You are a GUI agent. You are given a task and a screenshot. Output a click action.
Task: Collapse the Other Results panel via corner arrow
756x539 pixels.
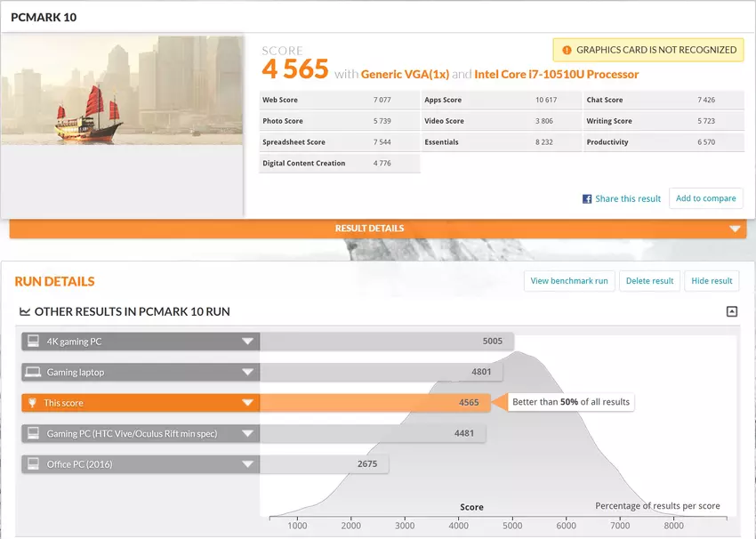(731, 311)
